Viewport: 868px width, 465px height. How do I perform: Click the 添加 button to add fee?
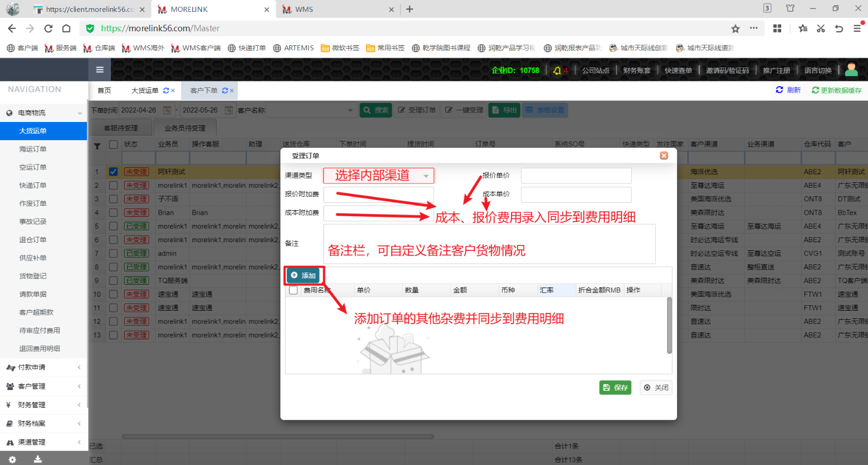click(304, 276)
